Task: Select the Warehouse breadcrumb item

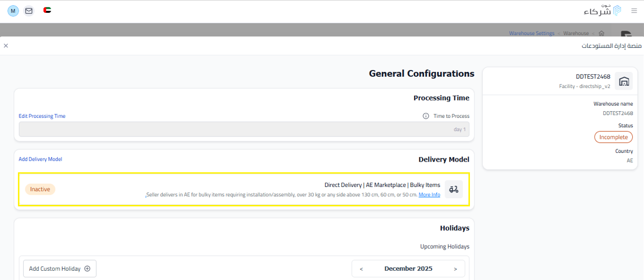Action: point(575,33)
